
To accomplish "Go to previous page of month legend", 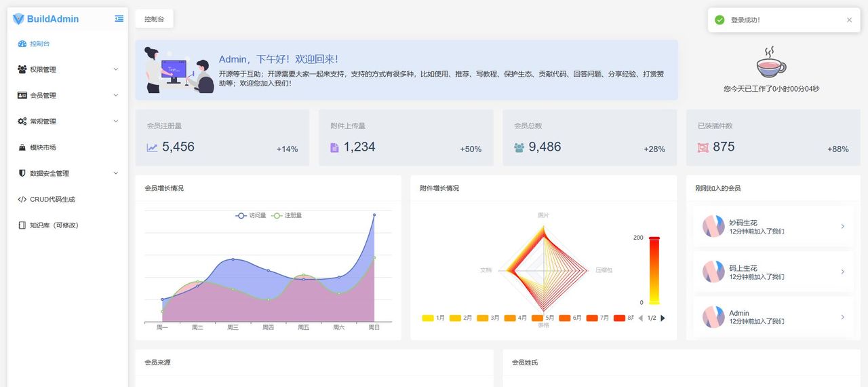I will pos(641,318).
